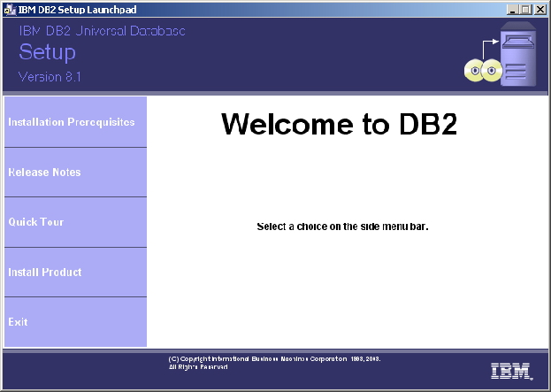Screen dimensions: 551x392
Task: Click the "Welcome to DB2" heading
Action: tap(339, 124)
